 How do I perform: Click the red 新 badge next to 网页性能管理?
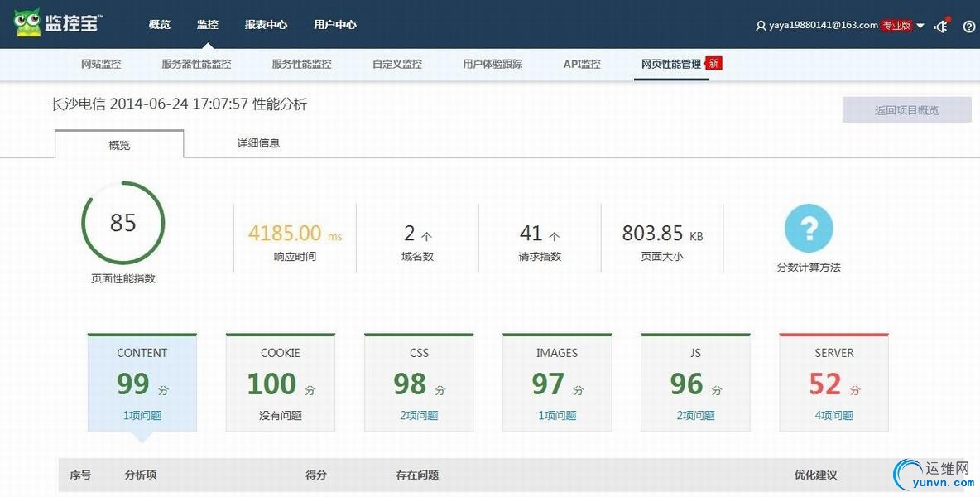click(x=713, y=63)
